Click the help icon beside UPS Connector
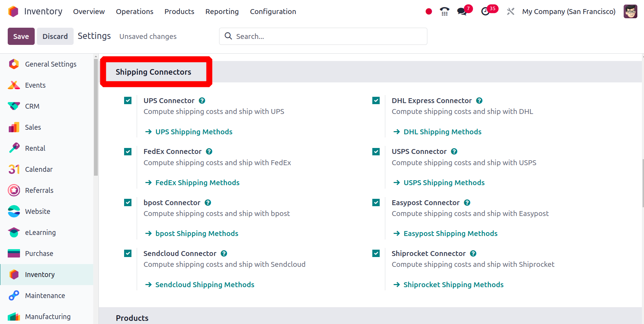Viewport: 644px width, 324px height. click(x=202, y=101)
